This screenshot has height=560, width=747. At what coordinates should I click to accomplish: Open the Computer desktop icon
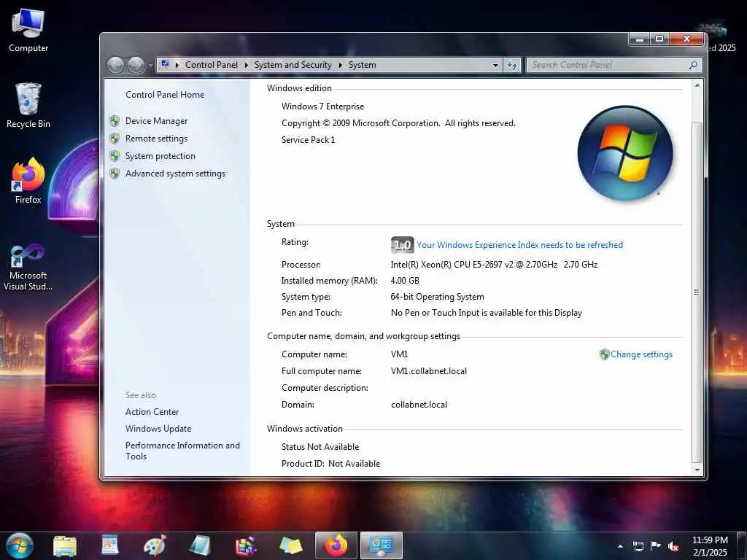point(28,31)
